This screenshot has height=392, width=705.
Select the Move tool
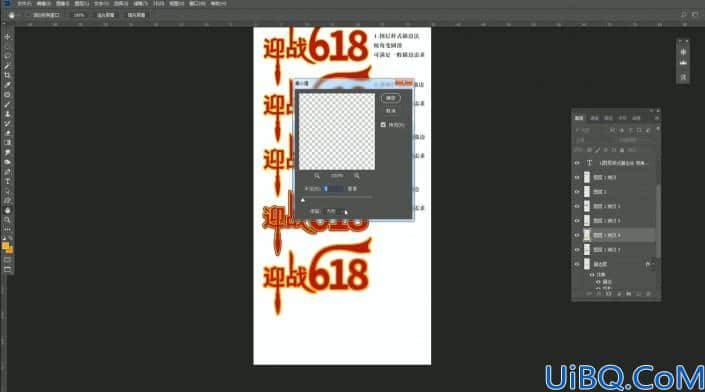click(7, 36)
